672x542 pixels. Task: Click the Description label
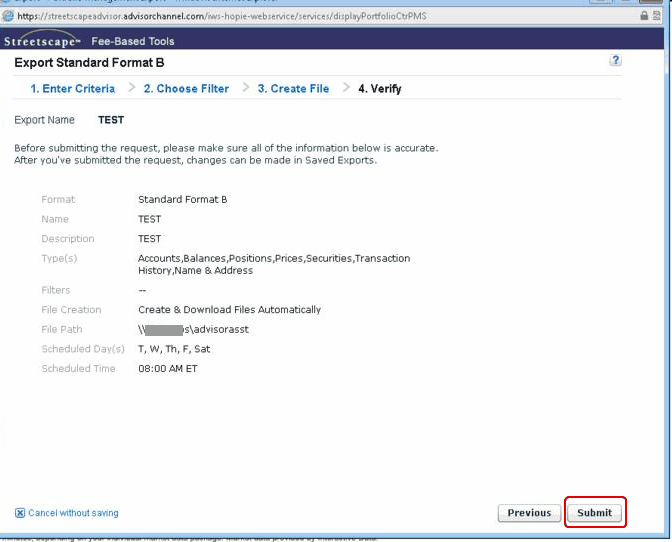tap(68, 239)
